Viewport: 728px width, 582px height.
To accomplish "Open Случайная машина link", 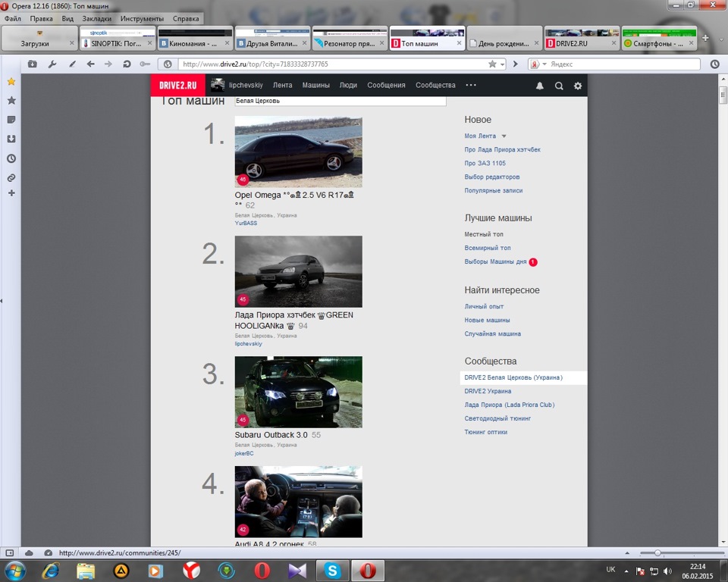I will [x=493, y=333].
